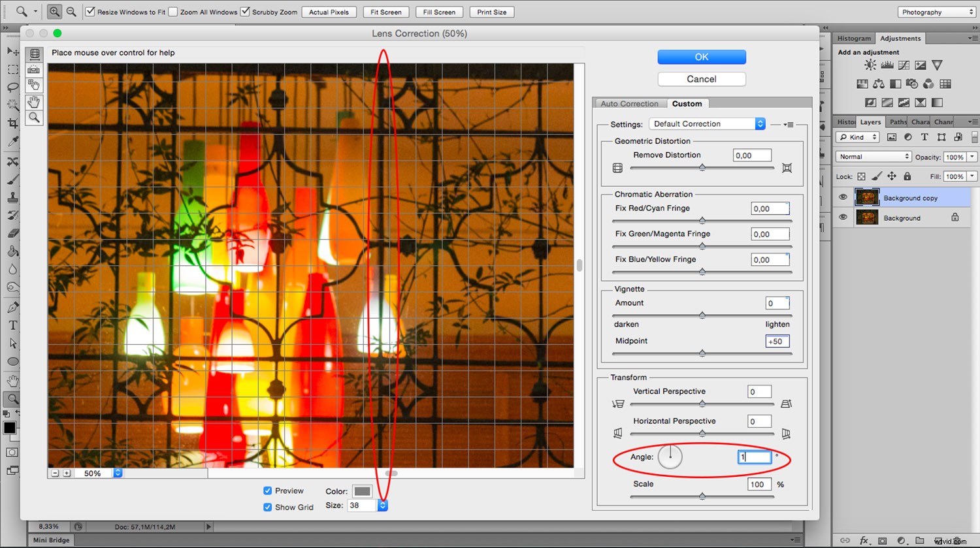
Task: Switch to the Paths tab
Action: (x=897, y=121)
